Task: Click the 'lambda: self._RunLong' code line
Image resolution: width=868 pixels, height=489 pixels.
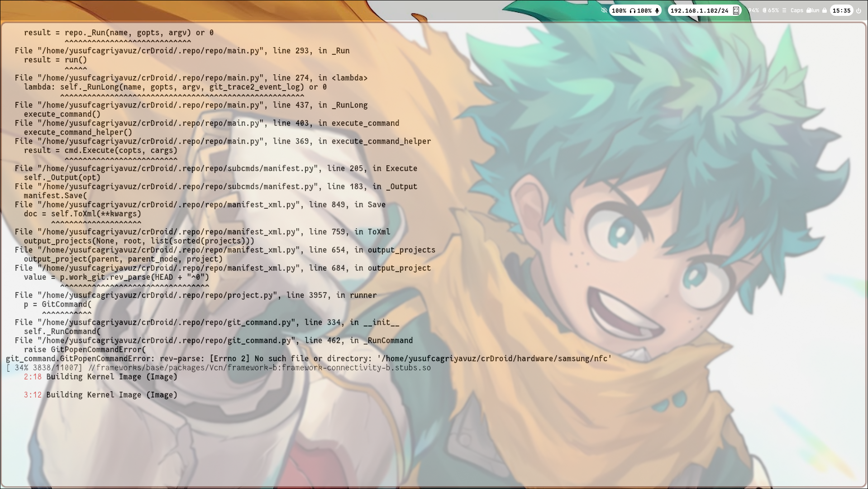Action: click(x=175, y=87)
